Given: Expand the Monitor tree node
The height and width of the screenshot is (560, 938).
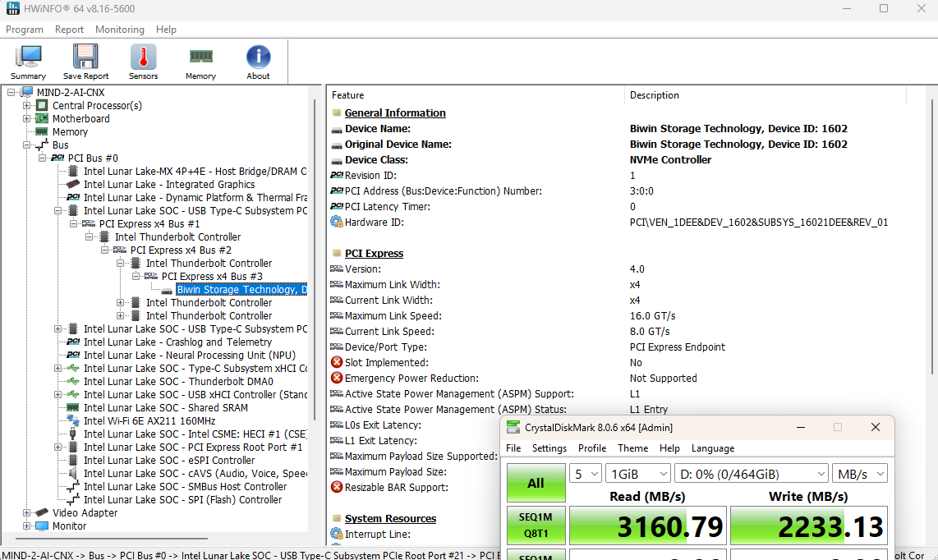Looking at the screenshot, I should (x=26, y=526).
